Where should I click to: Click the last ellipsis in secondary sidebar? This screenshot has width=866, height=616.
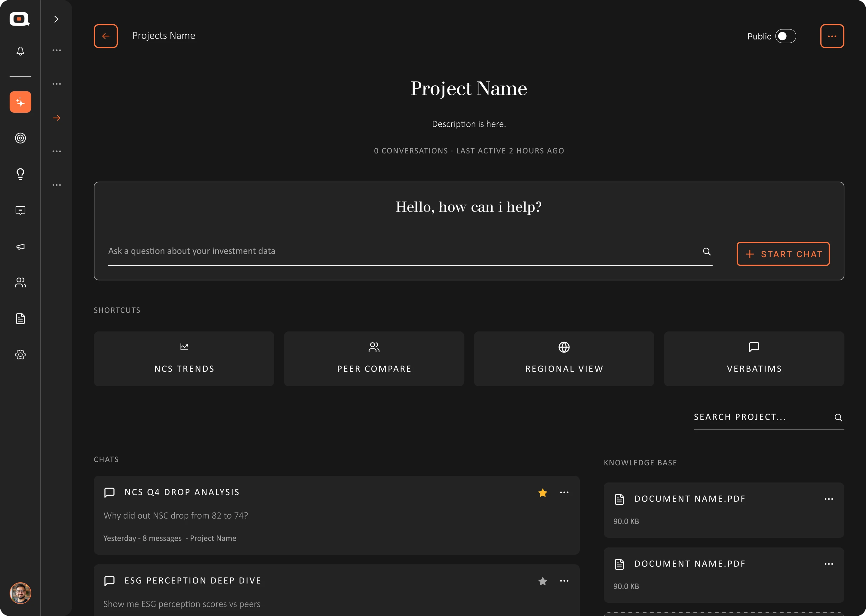(57, 185)
